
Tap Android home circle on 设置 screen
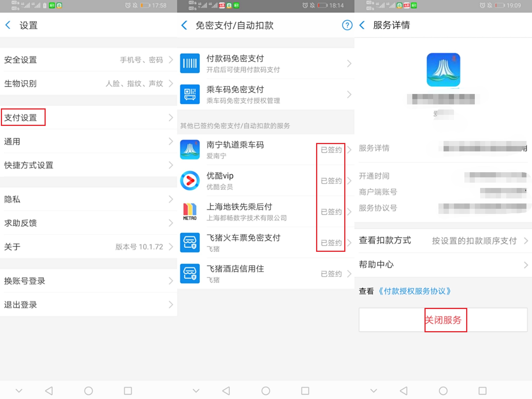click(x=88, y=391)
